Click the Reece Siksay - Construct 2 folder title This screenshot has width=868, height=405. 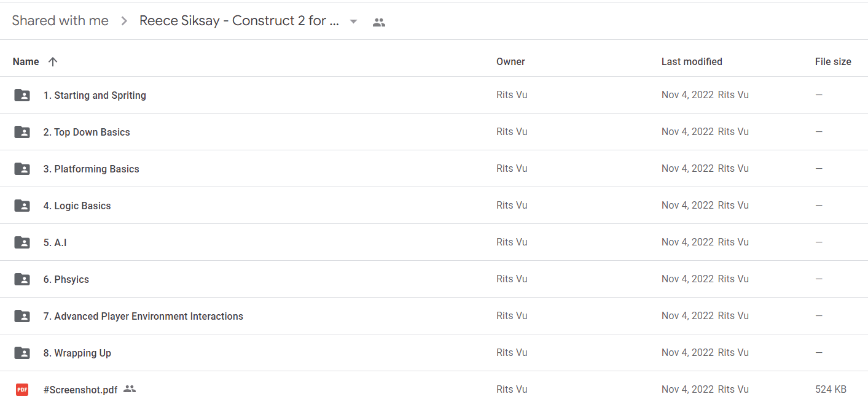(x=239, y=21)
